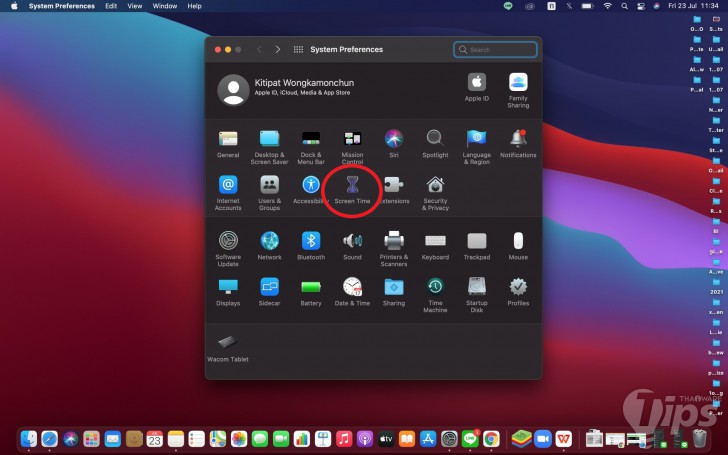Open Photos app from the Dock
728x455 pixels.
click(x=239, y=439)
